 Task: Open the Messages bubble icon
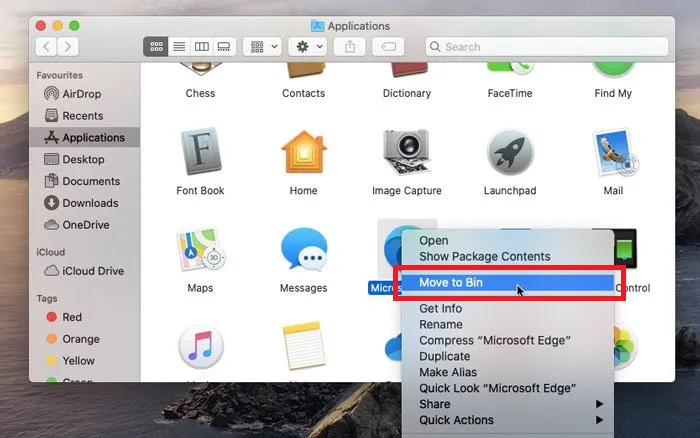[x=304, y=249]
